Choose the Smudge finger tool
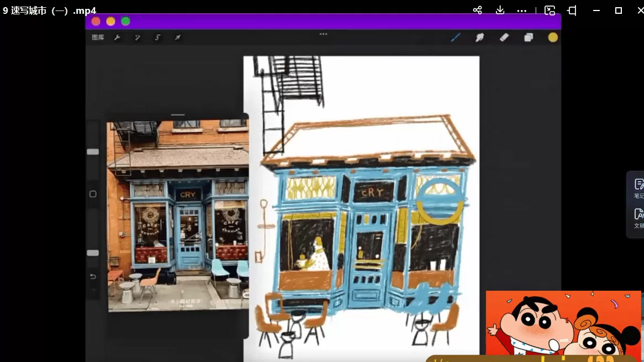This screenshot has height=362, width=644. (x=480, y=38)
